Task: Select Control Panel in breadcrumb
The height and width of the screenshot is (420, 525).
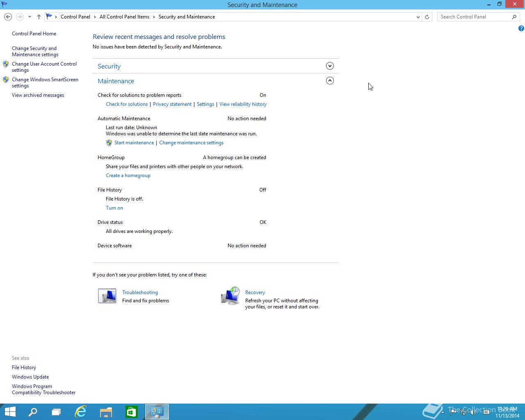Action: (75, 17)
